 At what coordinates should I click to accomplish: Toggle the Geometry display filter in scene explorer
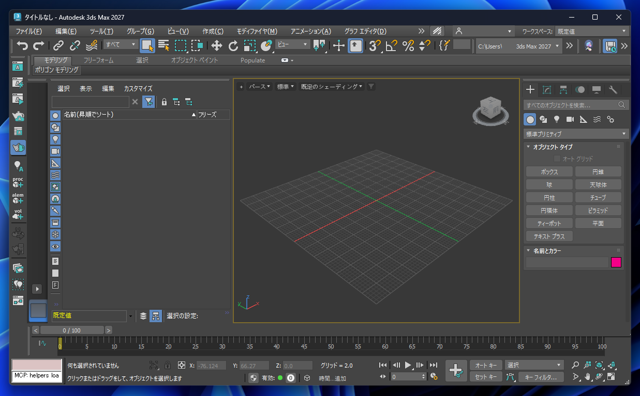(55, 116)
